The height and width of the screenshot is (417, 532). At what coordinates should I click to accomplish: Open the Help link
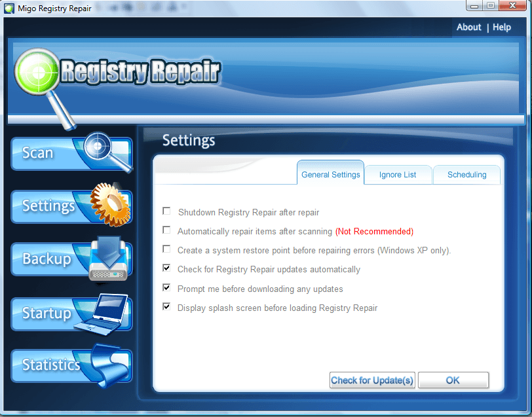[502, 27]
